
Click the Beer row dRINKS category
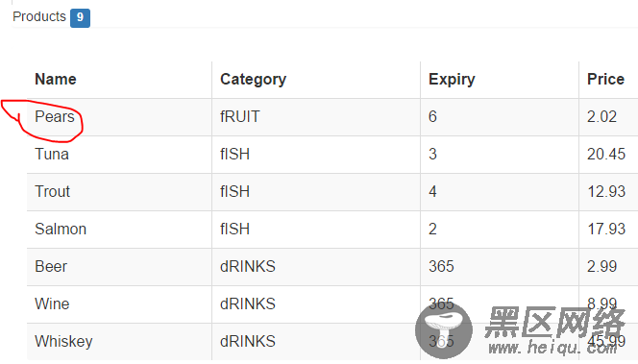click(x=248, y=266)
